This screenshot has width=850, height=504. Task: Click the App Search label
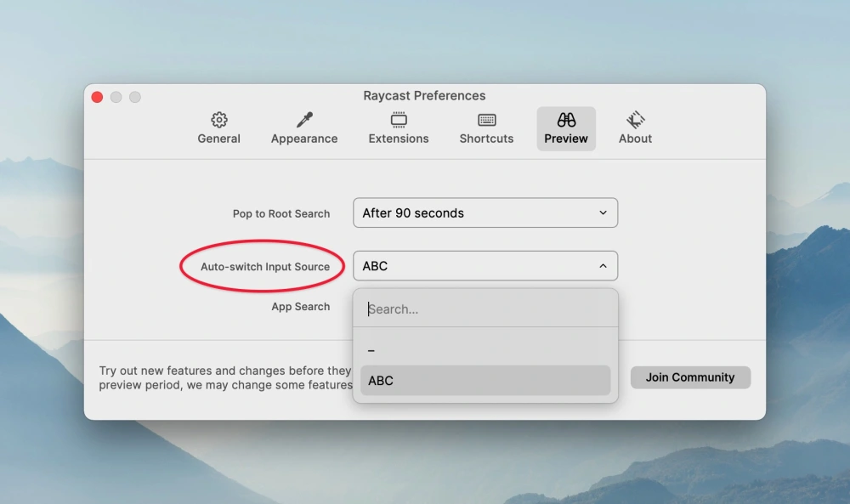(x=300, y=307)
